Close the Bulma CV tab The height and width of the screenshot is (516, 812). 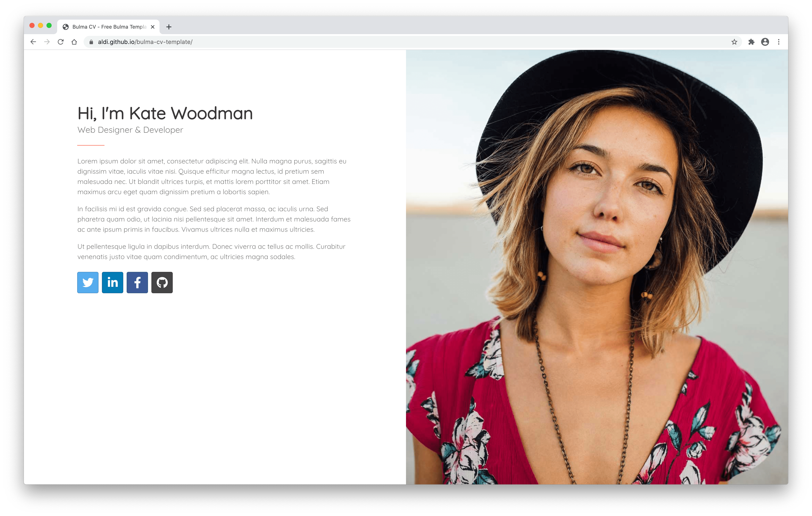pos(153,27)
